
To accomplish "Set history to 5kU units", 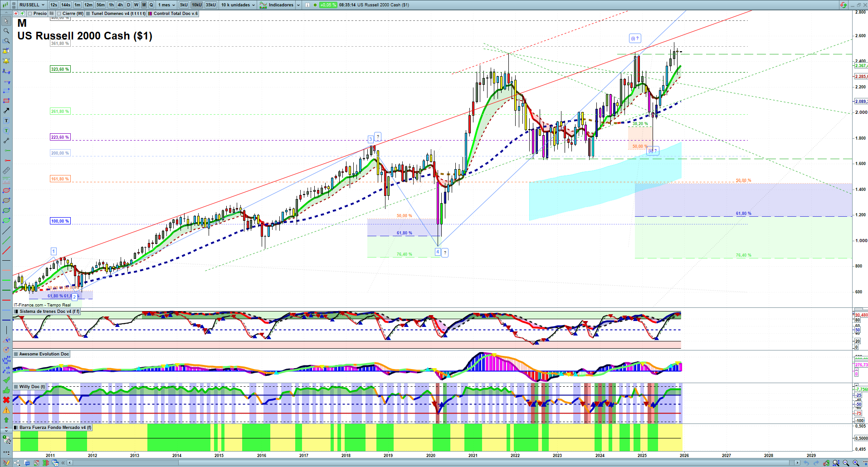I will click(184, 5).
